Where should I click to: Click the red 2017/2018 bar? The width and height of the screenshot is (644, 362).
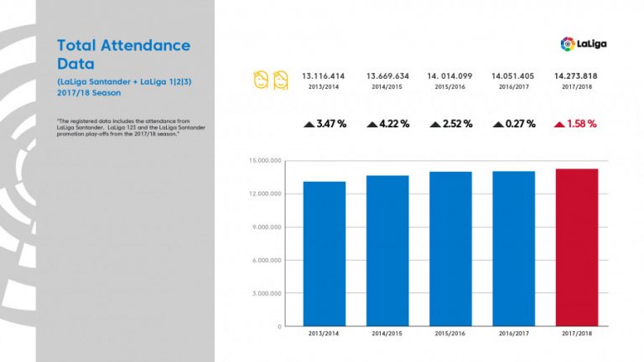pyautogui.click(x=577, y=247)
